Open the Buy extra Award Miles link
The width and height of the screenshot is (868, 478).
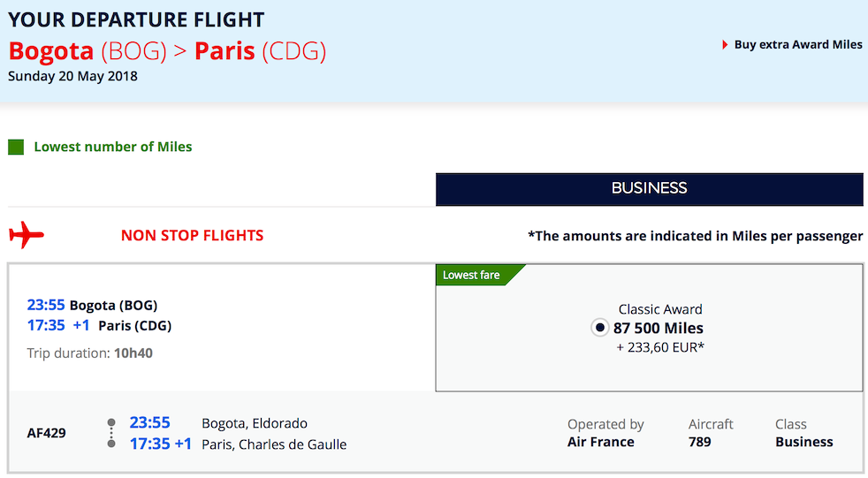[798, 45]
